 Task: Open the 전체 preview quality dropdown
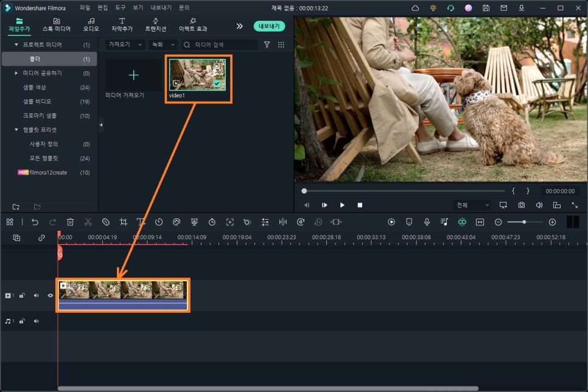472,205
